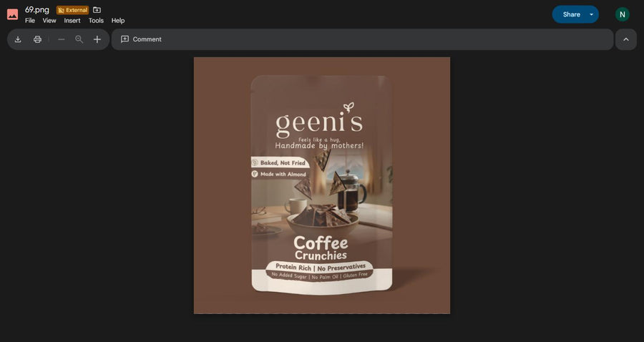
Task: Open the account avatar N
Action: click(x=623, y=14)
